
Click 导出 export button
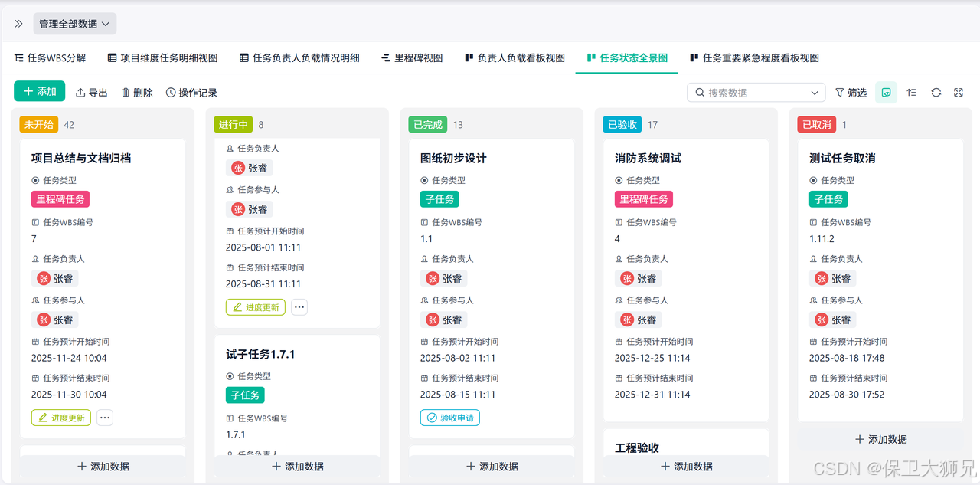pyautogui.click(x=92, y=93)
